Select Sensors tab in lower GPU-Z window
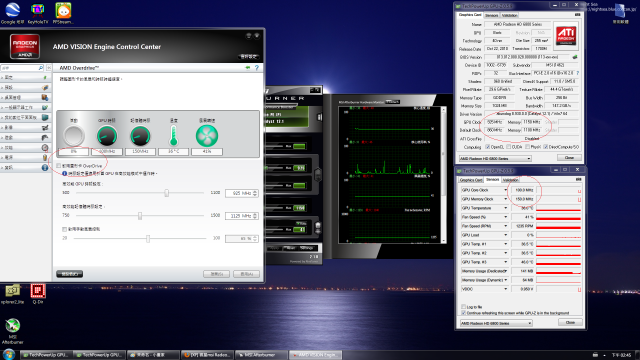Screen dimensions: 640x360 coord(492,180)
